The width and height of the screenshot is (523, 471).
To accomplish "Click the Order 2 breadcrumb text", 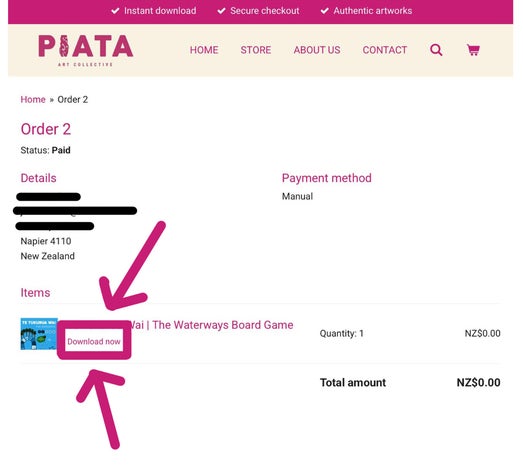I will coord(73,99).
